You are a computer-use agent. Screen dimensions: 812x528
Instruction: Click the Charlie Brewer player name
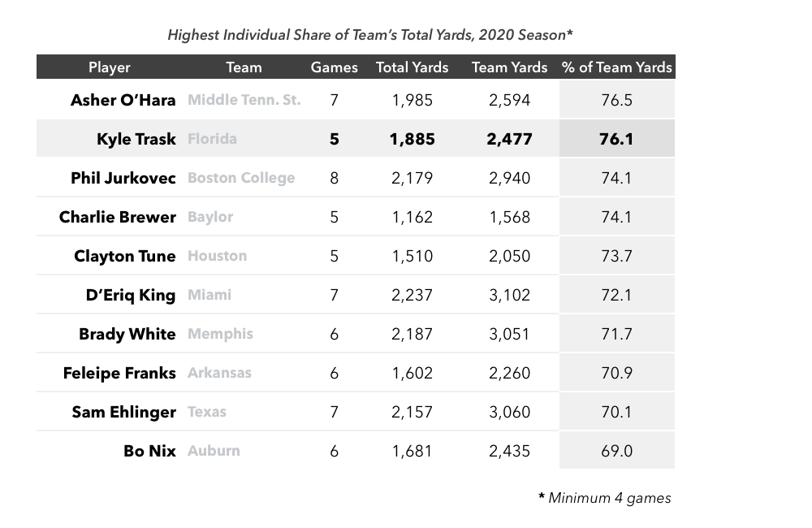click(118, 217)
